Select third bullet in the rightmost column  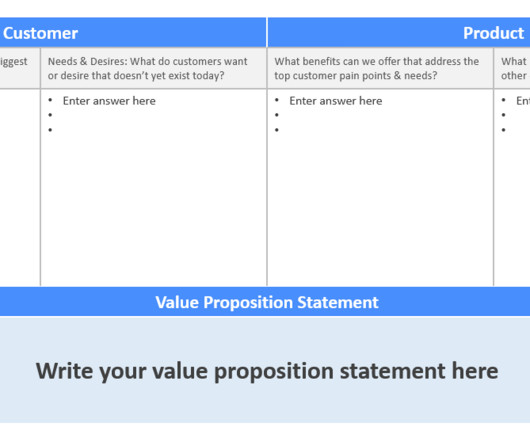point(504,130)
